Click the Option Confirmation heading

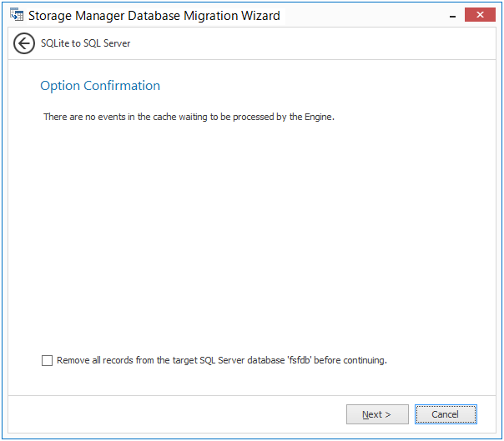point(100,86)
